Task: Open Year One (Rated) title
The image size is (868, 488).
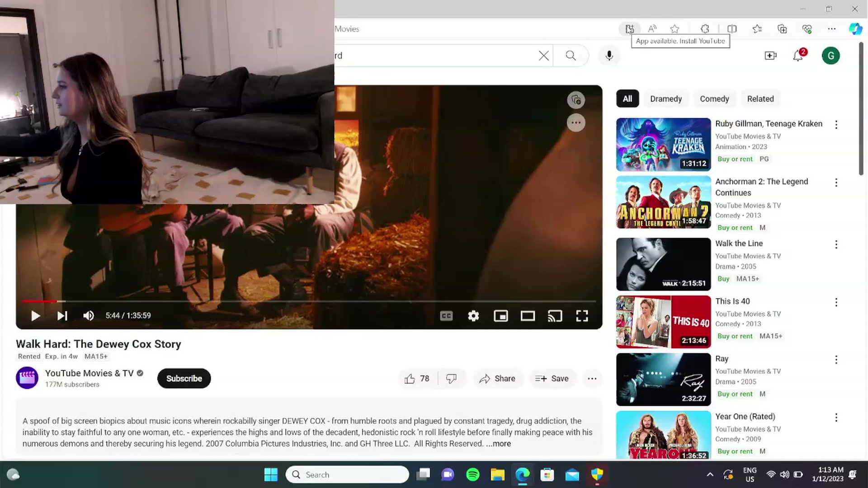Action: [x=745, y=417]
